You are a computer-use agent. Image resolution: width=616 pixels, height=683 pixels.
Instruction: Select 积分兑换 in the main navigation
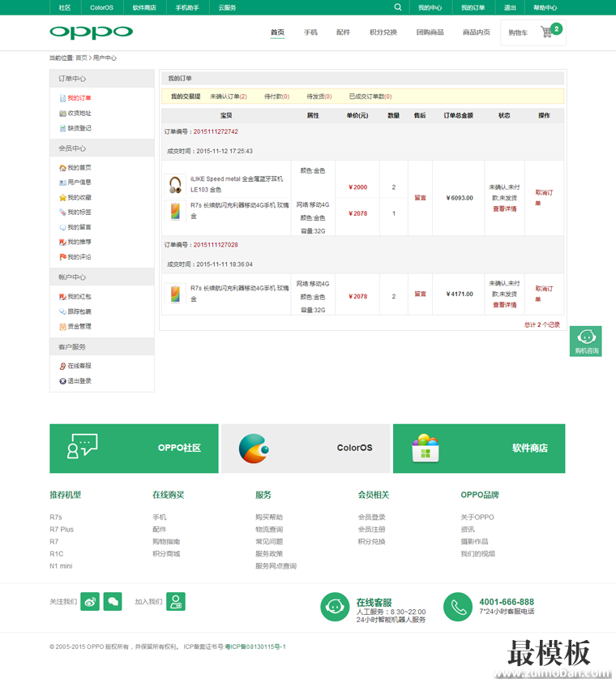(x=383, y=32)
